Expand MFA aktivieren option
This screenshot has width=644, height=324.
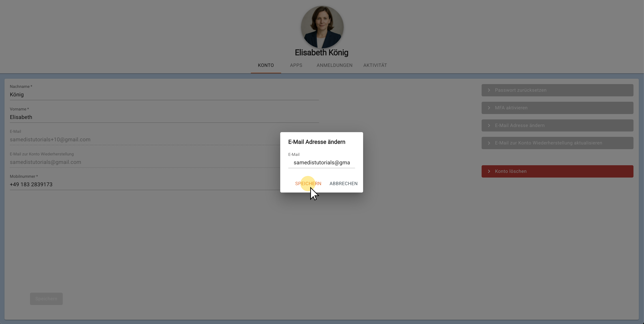coord(557,108)
